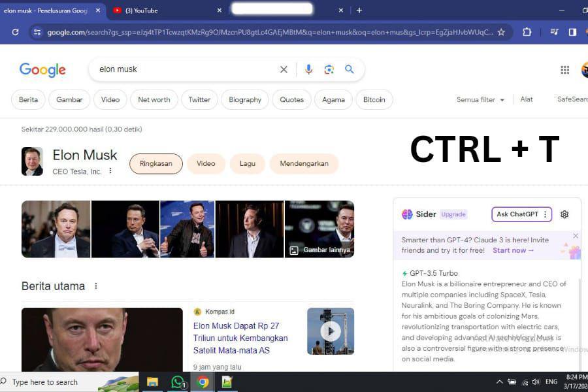Select the Lagu chip
588x392 pixels.
248,163
